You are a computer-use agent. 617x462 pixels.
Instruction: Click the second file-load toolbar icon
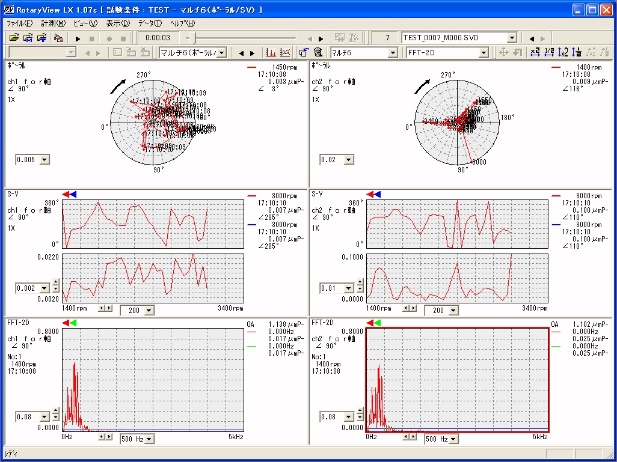[28, 38]
